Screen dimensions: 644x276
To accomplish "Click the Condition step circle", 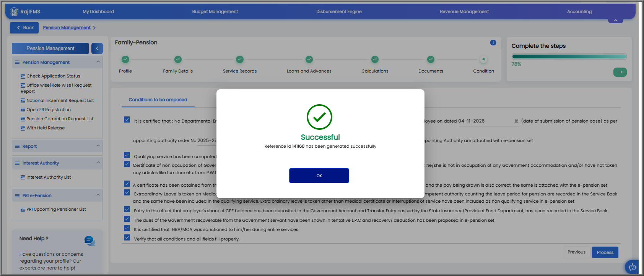I will tap(483, 59).
